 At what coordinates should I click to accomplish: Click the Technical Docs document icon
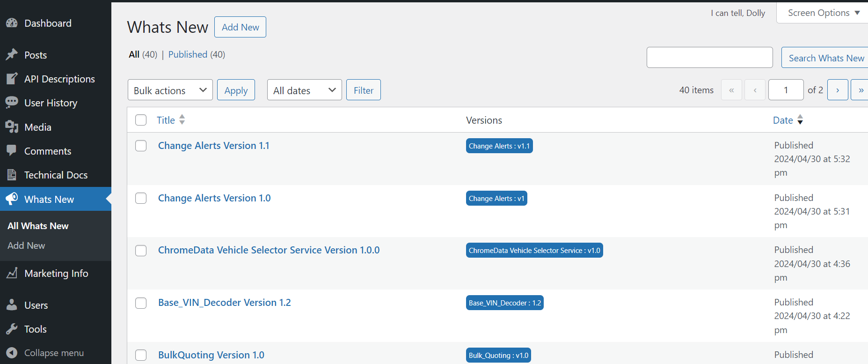(x=12, y=175)
